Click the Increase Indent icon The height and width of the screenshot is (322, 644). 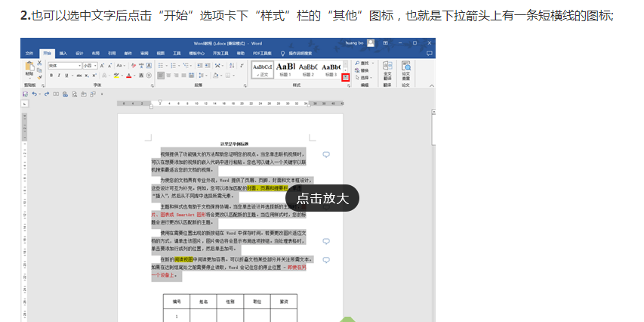[x=208, y=66]
